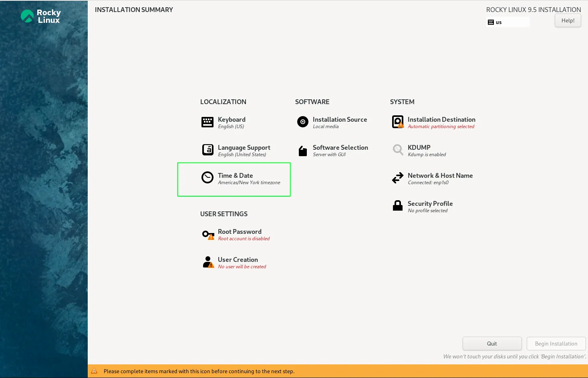Click the Language Support icon
Screen dimensions: 588x378
pos(208,150)
